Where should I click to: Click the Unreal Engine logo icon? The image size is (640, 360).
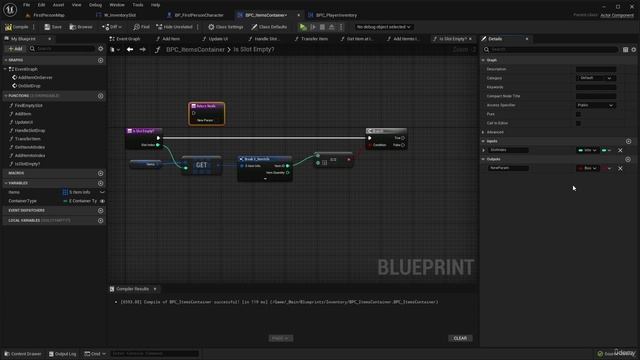point(10,9)
